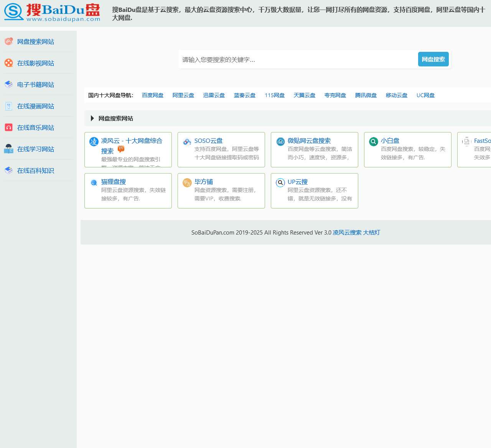This screenshot has width=491, height=448.
Task: Click the SOSO云盘 card icon
Action: (187, 142)
